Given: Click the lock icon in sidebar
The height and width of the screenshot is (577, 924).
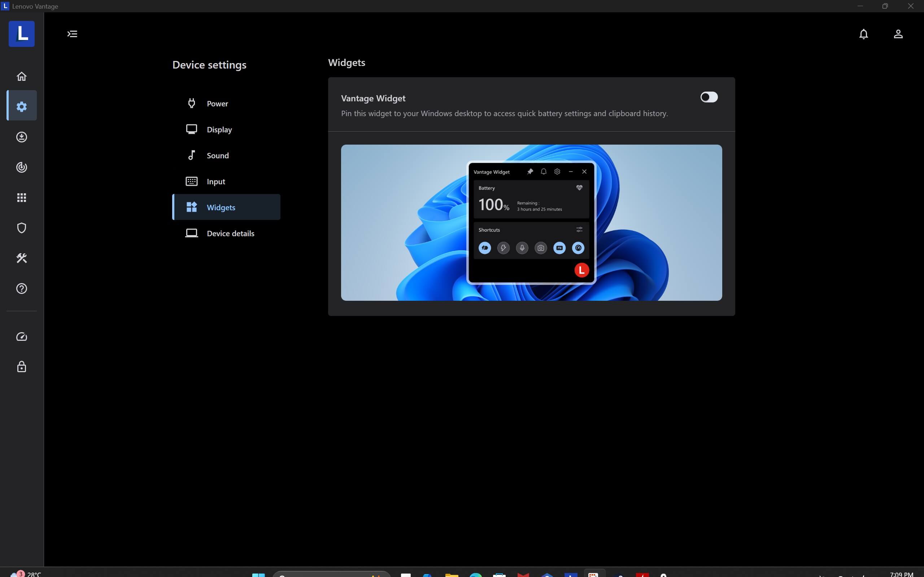Looking at the screenshot, I should (x=21, y=367).
